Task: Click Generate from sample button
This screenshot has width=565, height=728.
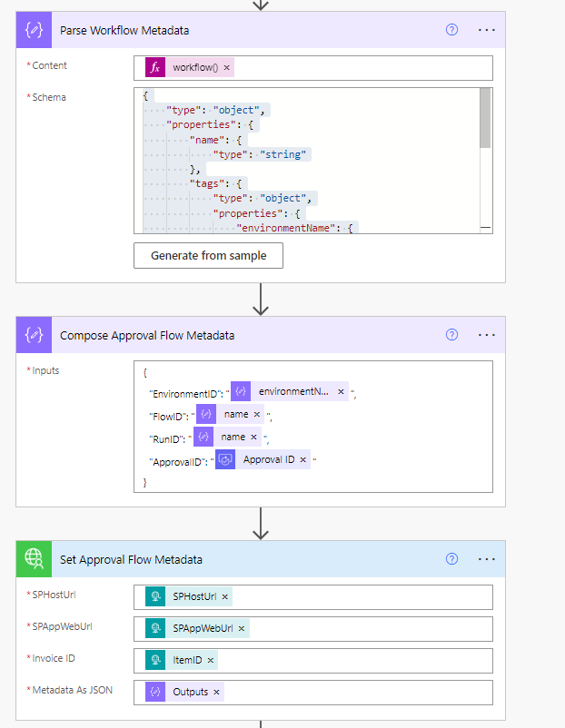Action: (208, 256)
